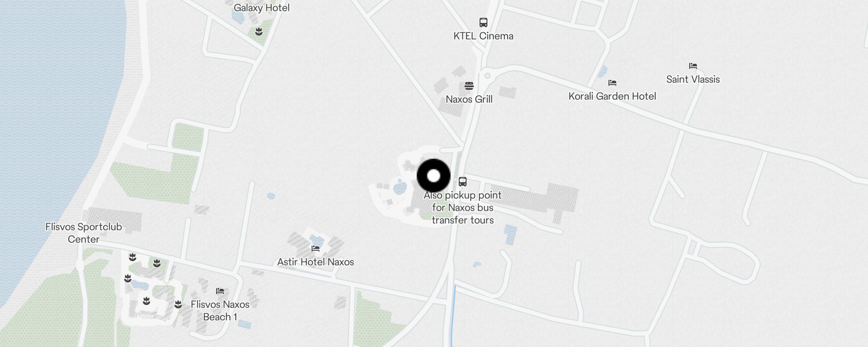The height and width of the screenshot is (347, 868).
Task: Click the Astir Hotel Naxos bed icon
Action: click(x=316, y=249)
